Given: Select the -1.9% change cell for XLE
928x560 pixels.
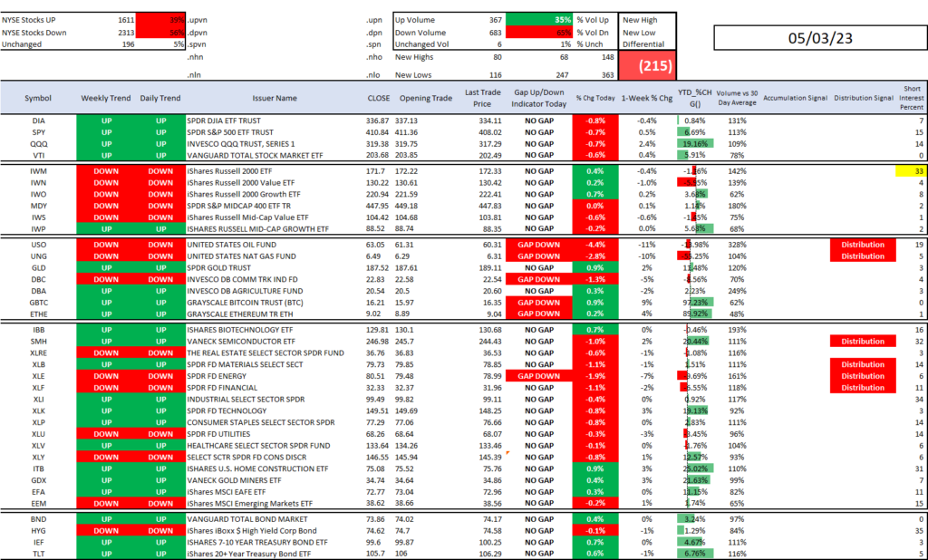Looking at the screenshot, I should tap(595, 376).
